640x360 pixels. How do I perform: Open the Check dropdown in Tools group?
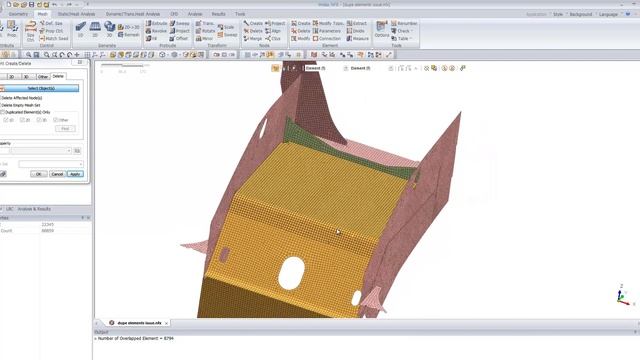(402, 31)
